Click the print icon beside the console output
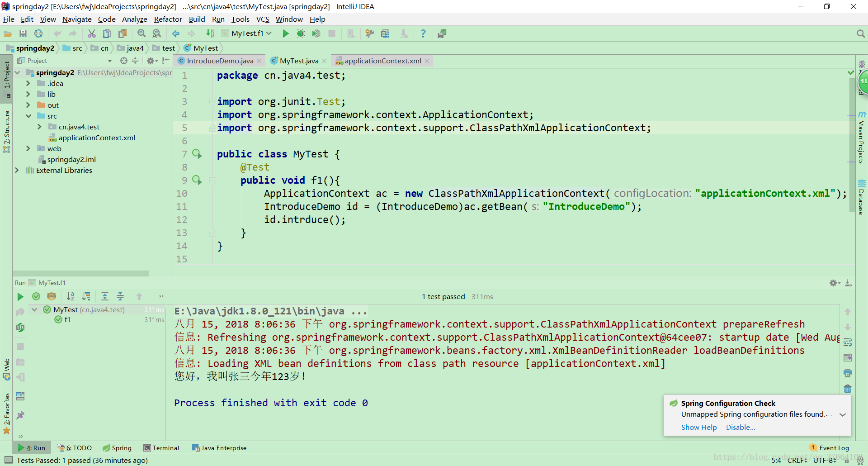The width and height of the screenshot is (868, 466). tap(848, 373)
